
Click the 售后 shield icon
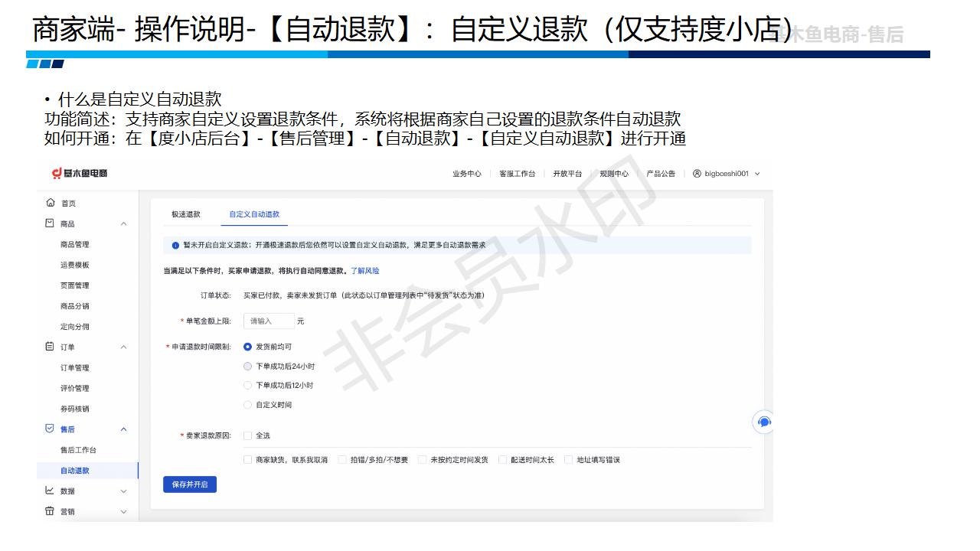(51, 429)
